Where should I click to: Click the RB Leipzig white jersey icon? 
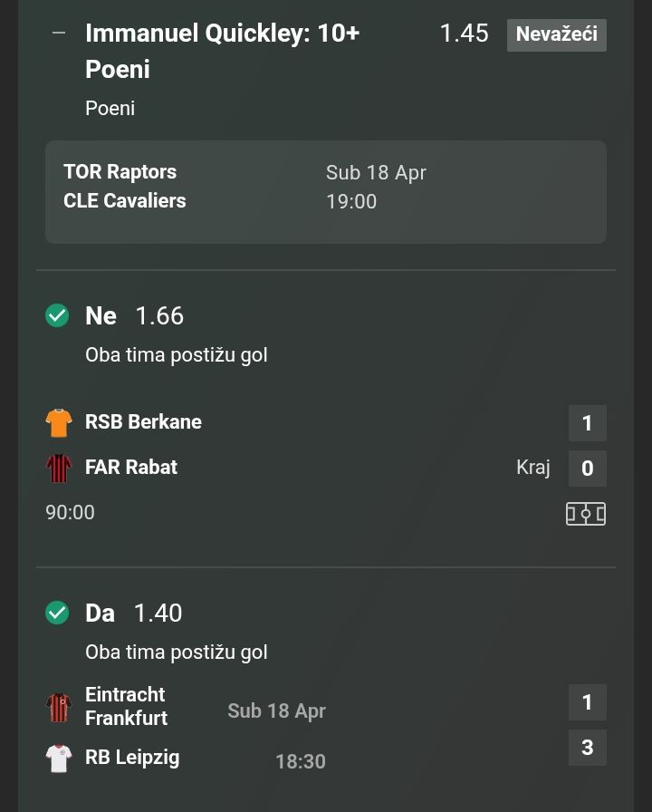pos(59,758)
